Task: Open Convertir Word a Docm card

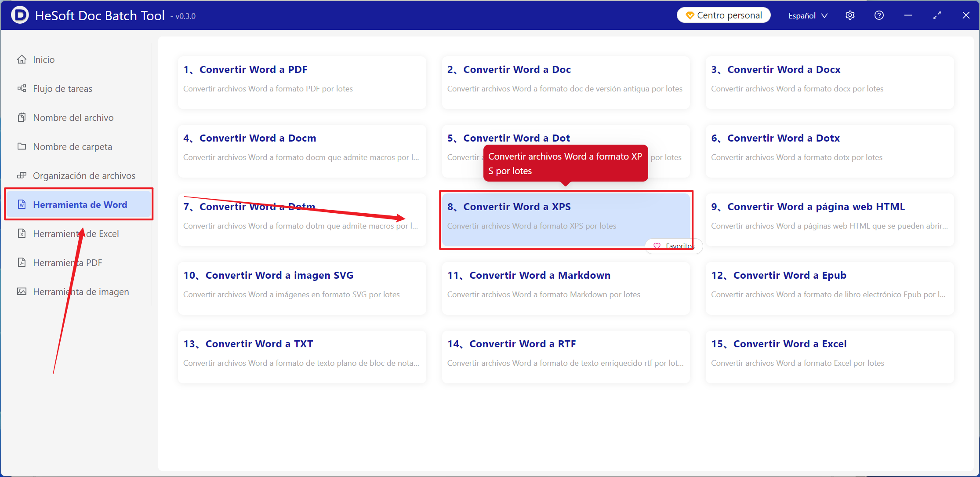Action: 302,151
